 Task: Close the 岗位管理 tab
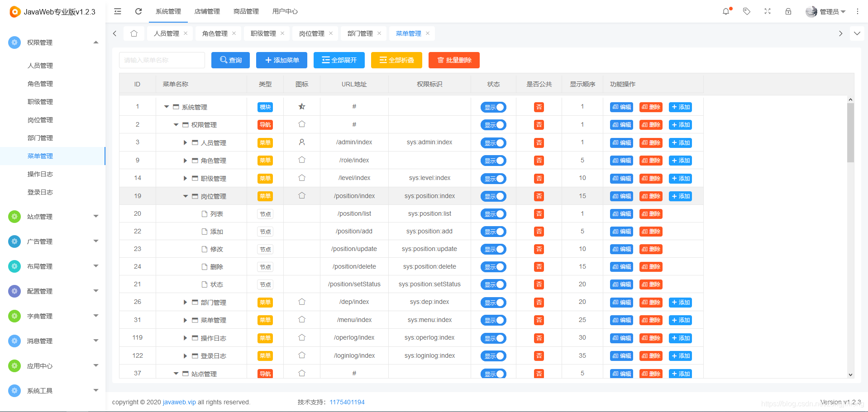331,33
